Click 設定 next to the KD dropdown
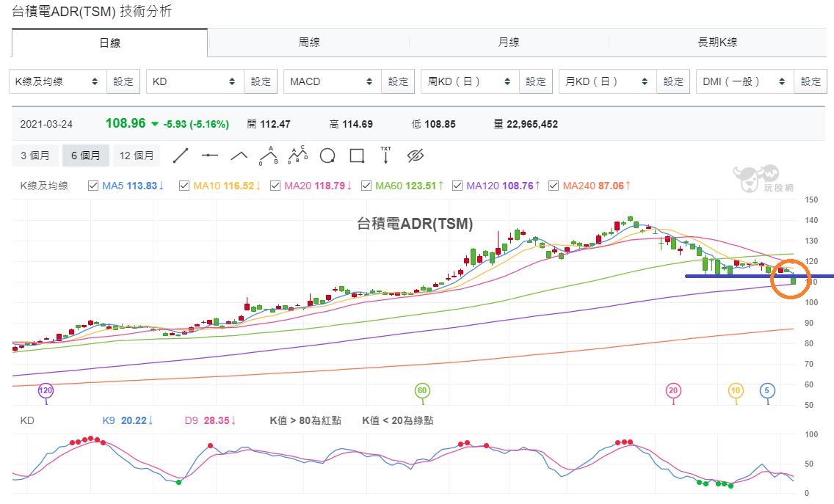Viewport: 834px width, 504px height. (x=261, y=81)
